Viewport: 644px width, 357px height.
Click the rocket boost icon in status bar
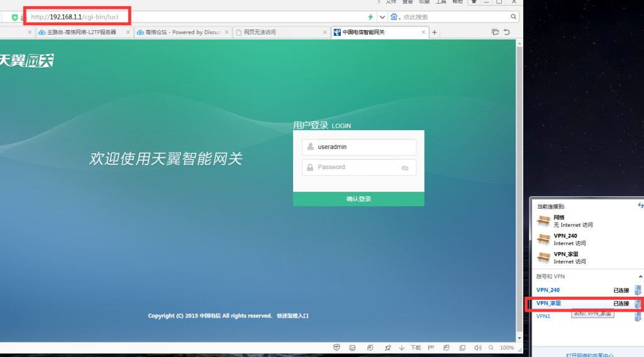[387, 348]
